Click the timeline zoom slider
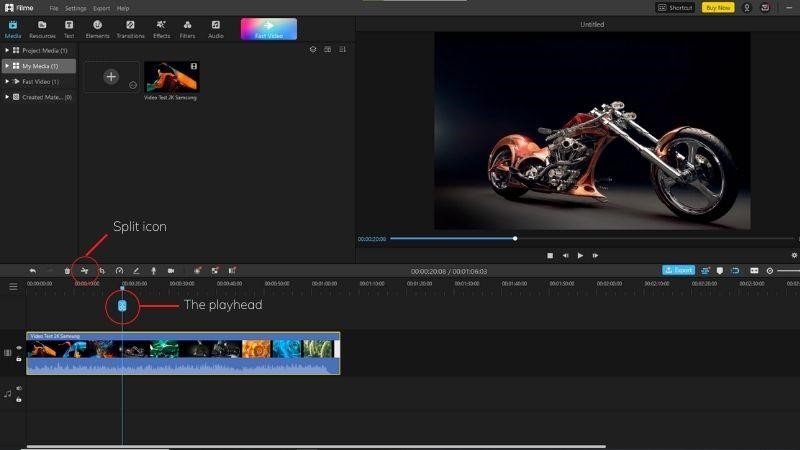 tap(788, 271)
